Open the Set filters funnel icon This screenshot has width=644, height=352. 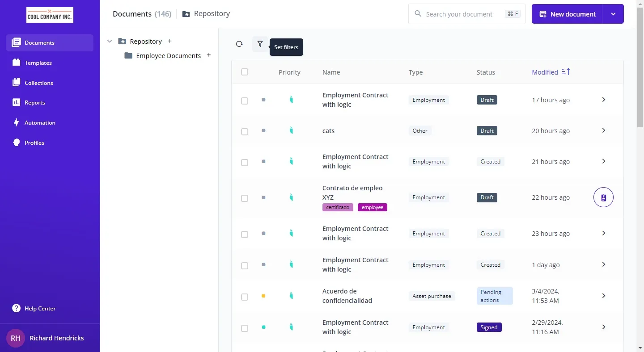pyautogui.click(x=260, y=44)
